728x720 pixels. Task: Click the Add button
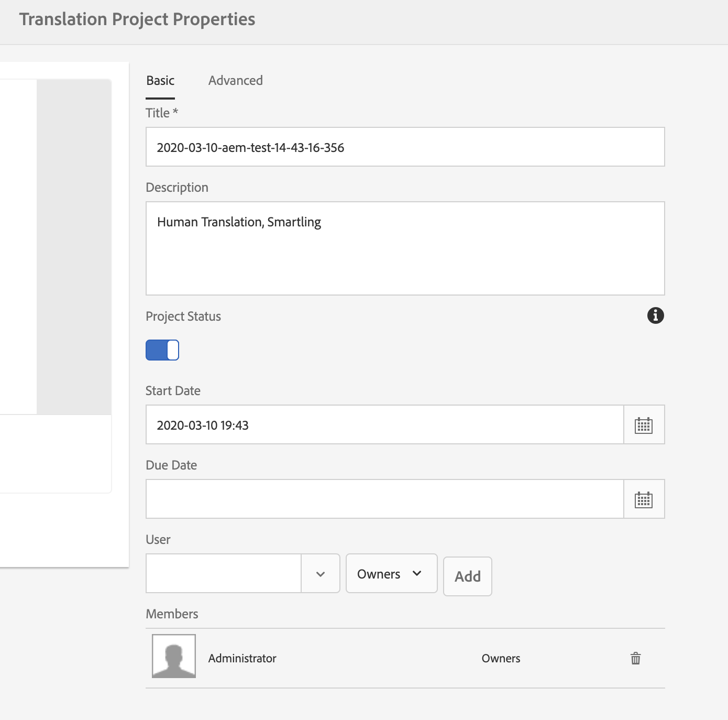pos(468,576)
